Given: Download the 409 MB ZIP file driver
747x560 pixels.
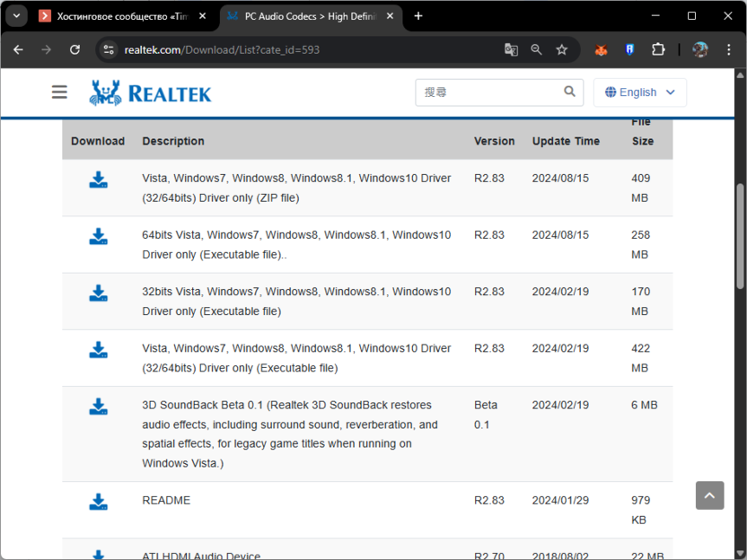Looking at the screenshot, I should point(98,179).
